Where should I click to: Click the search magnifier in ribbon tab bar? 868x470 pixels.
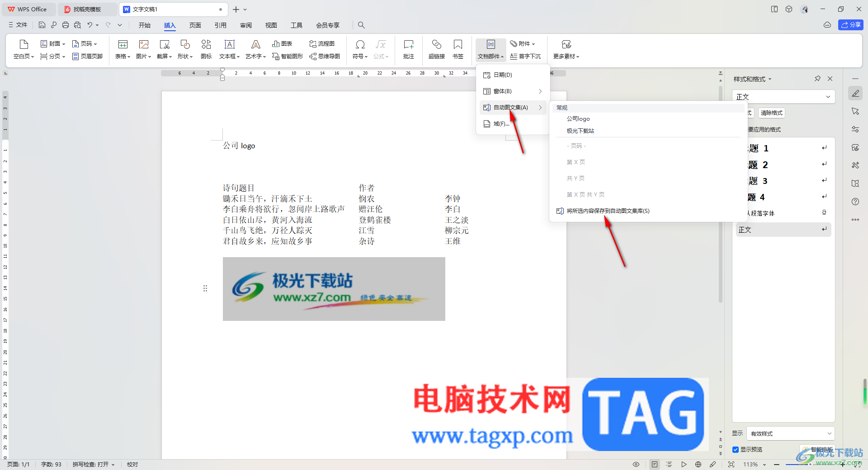361,25
